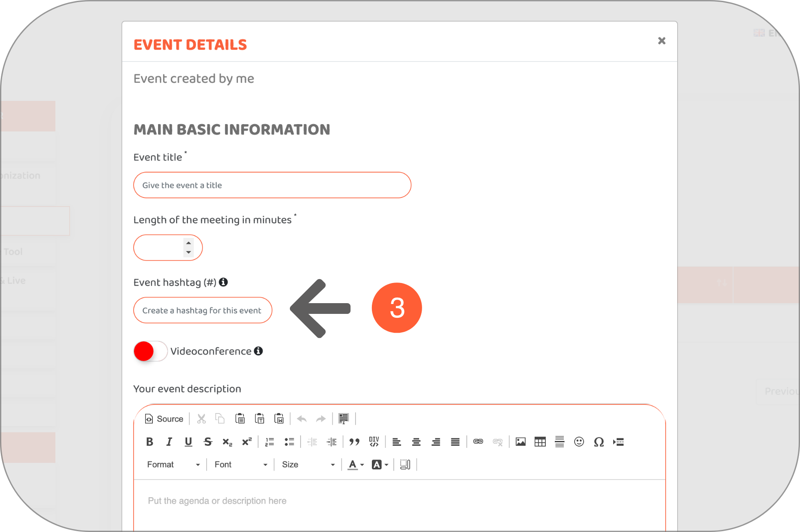The image size is (800, 532).
Task: Increase meeting length with up arrow
Action: 189,243
